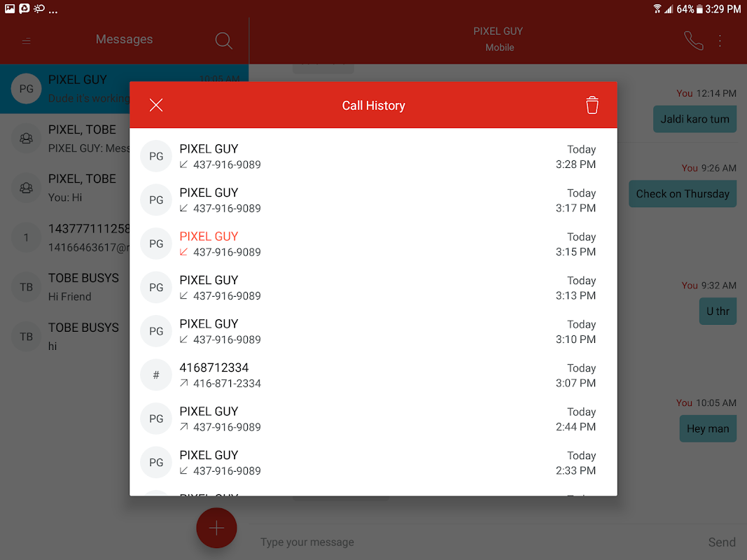The width and height of the screenshot is (747, 560).
Task: Open PIXEL, TOBE group with 'PIXEL GUY: Mess' preview
Action: pos(65,139)
